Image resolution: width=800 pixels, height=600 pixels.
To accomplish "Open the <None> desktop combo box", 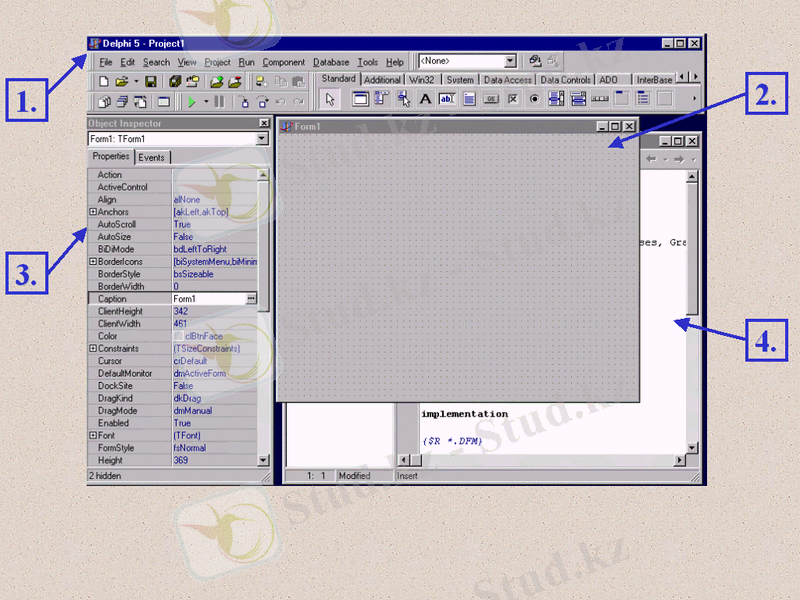I will [x=510, y=62].
